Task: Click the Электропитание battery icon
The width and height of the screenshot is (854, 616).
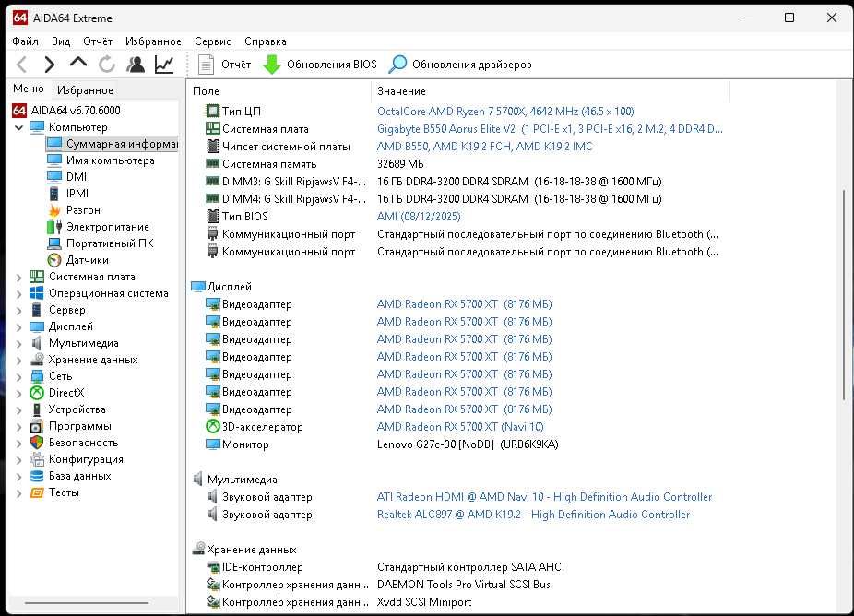Action: point(54,227)
